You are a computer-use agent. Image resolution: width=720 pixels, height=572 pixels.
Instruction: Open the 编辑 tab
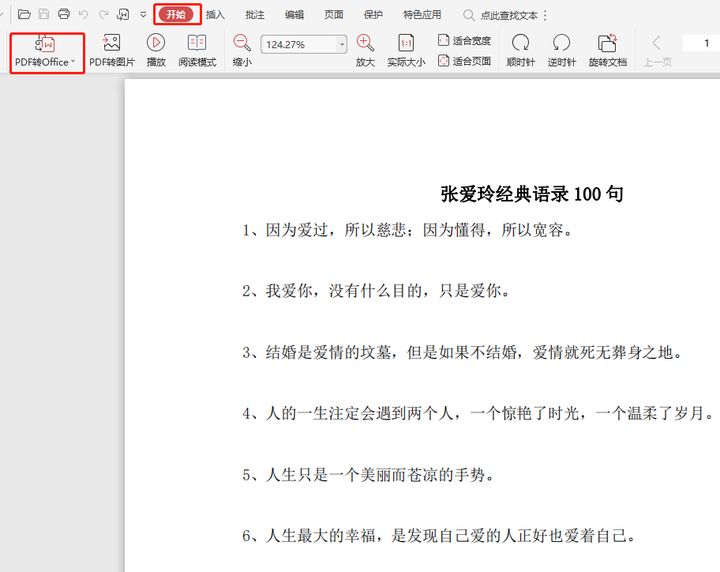point(294,15)
